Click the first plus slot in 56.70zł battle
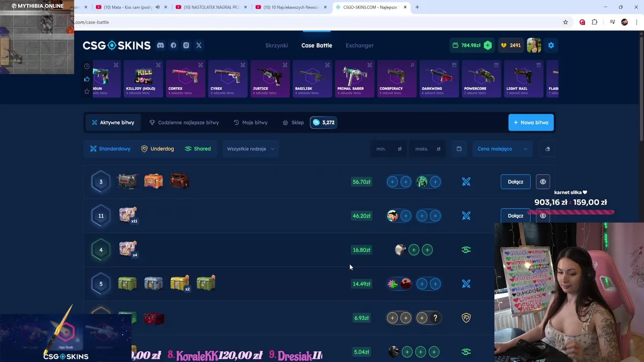 [x=392, y=182]
